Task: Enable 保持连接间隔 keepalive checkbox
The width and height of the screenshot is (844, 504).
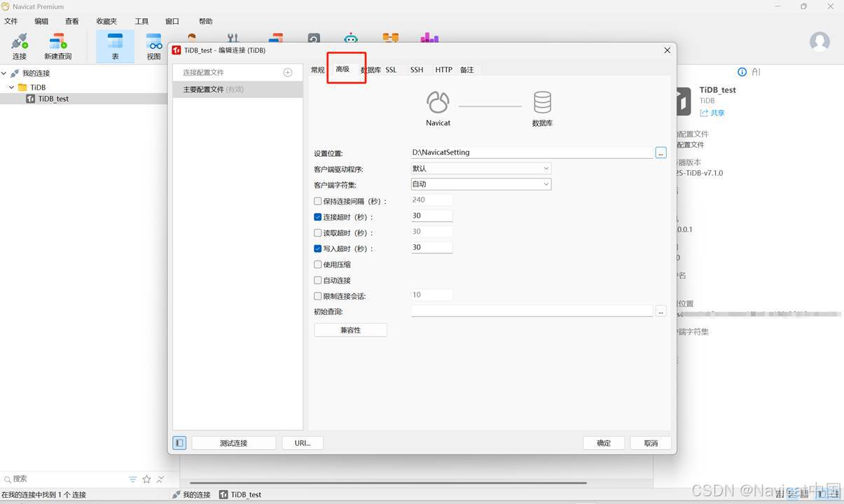Action: pos(318,202)
